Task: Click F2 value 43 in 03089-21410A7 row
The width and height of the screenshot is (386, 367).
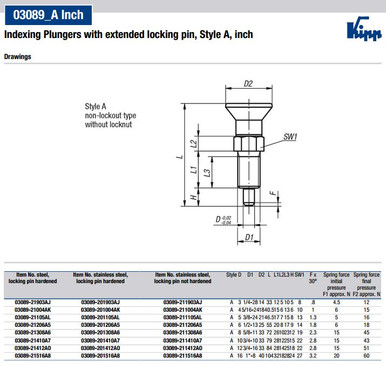Action: pos(367,340)
